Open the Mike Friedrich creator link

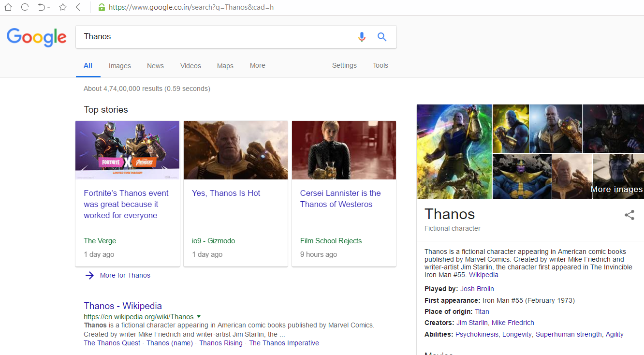513,323
